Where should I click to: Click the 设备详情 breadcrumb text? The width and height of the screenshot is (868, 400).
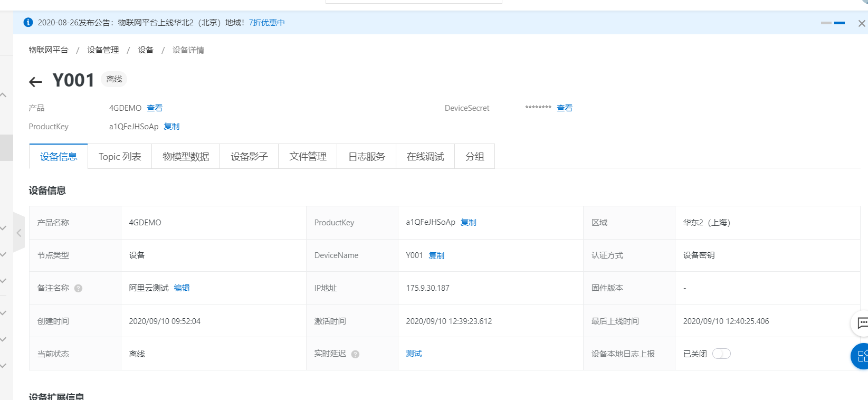pyautogui.click(x=188, y=50)
